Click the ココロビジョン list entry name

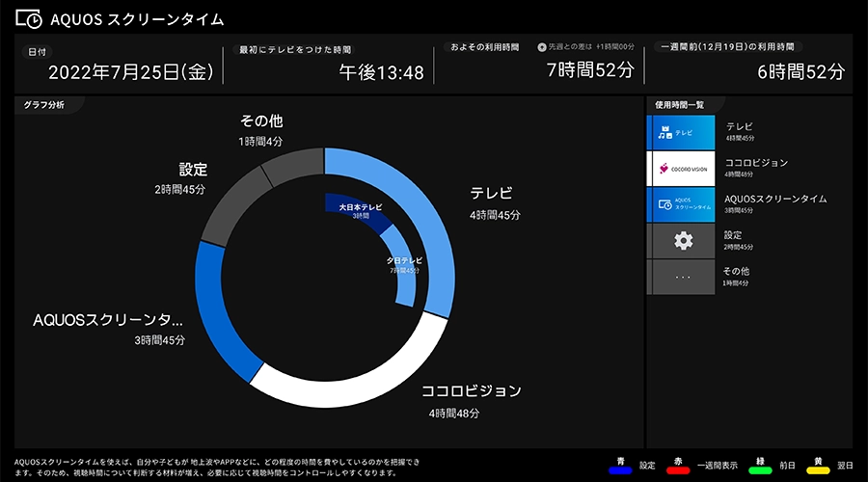coord(756,163)
